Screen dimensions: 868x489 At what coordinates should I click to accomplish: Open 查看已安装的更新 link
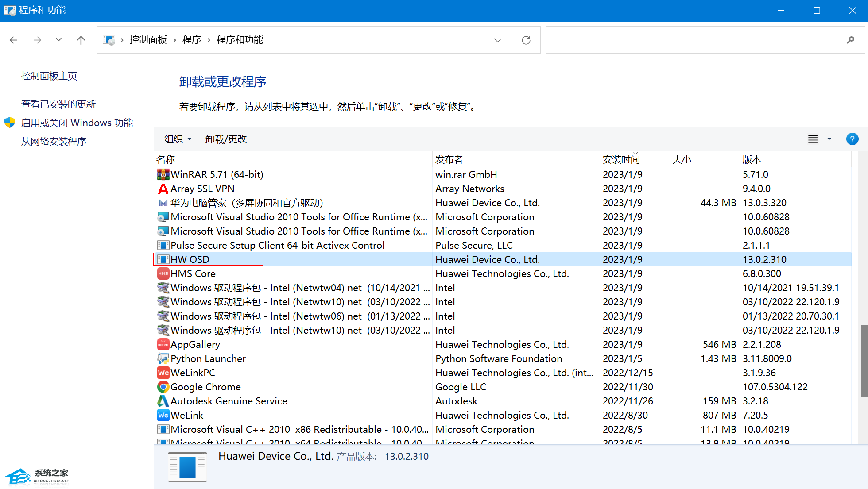coord(58,104)
